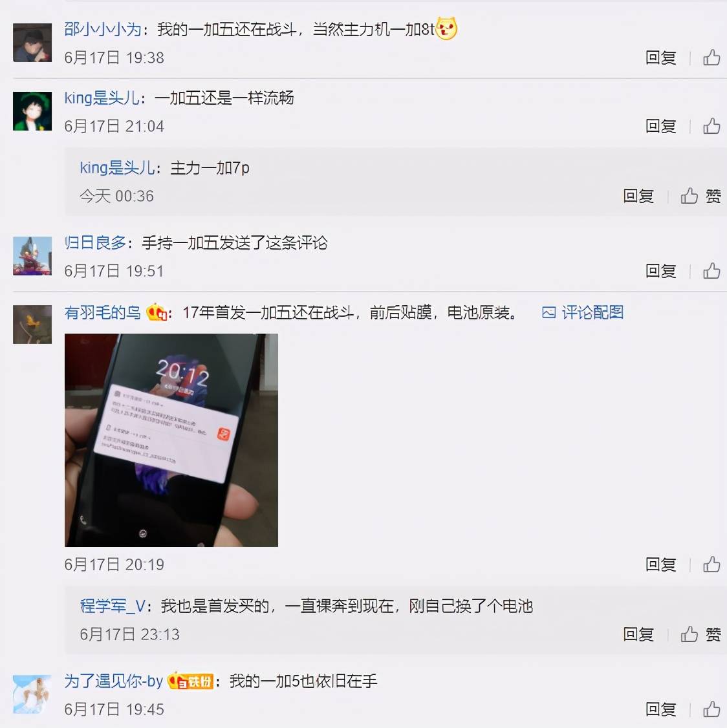Reply to 归日良多's comment

tap(660, 271)
